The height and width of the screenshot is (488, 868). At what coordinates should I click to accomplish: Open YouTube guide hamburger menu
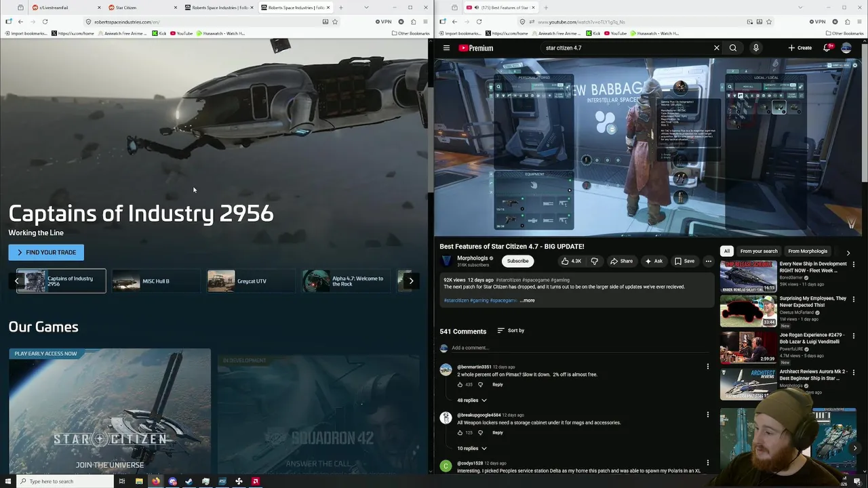click(x=446, y=48)
